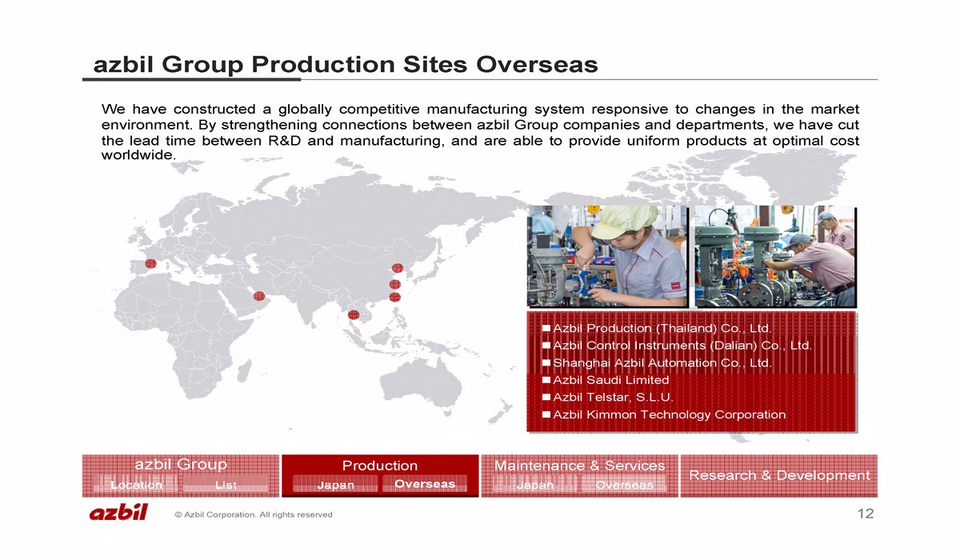
Task: Click Azbil Production (Thailand) Co., Ltd. entry
Action: (x=662, y=329)
